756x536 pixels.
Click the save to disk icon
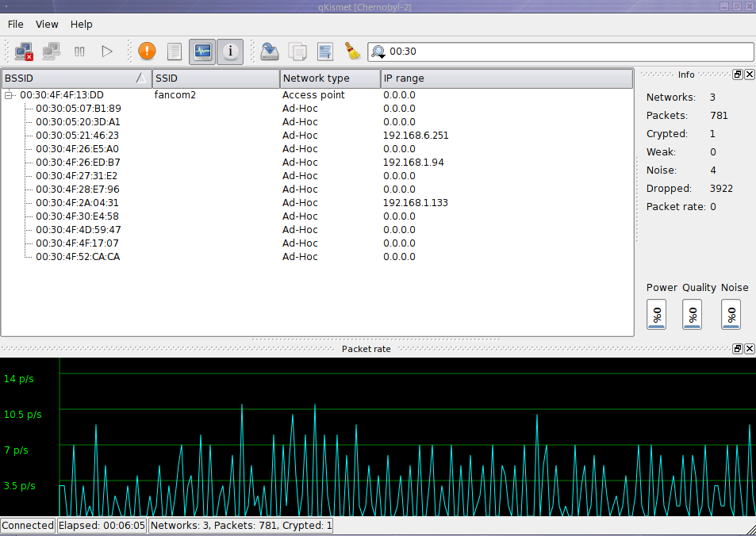271,52
